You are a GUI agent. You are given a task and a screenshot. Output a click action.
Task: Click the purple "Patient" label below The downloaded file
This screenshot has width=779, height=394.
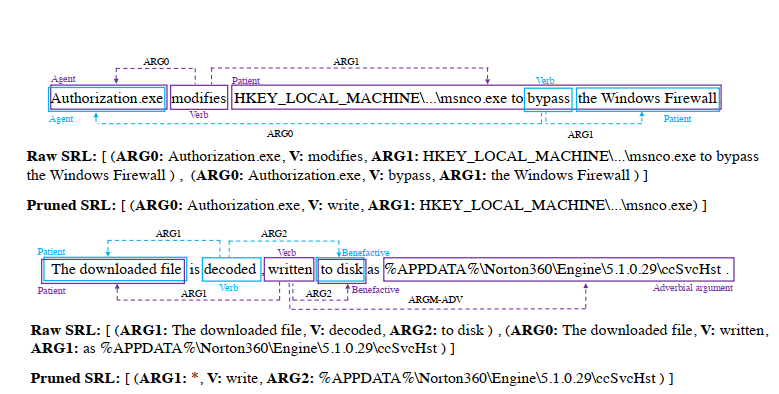click(x=51, y=291)
